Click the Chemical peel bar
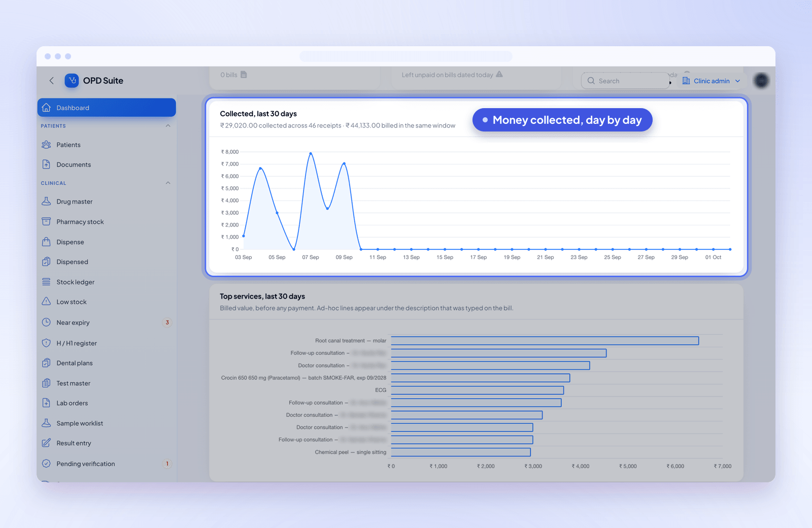The height and width of the screenshot is (528, 812). point(461,452)
